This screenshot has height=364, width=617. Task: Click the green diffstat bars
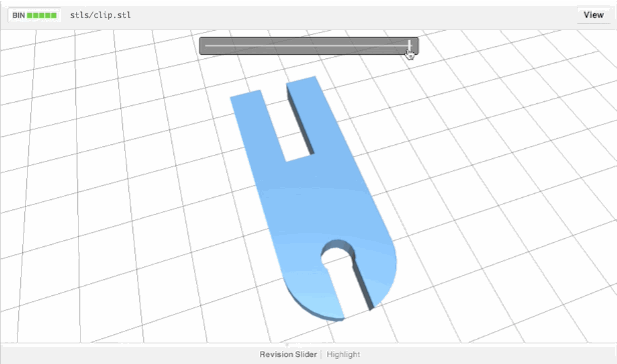coord(42,15)
